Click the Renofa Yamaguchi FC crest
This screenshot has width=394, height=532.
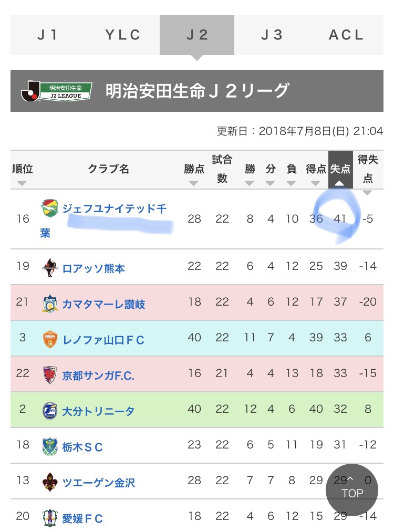point(50,339)
